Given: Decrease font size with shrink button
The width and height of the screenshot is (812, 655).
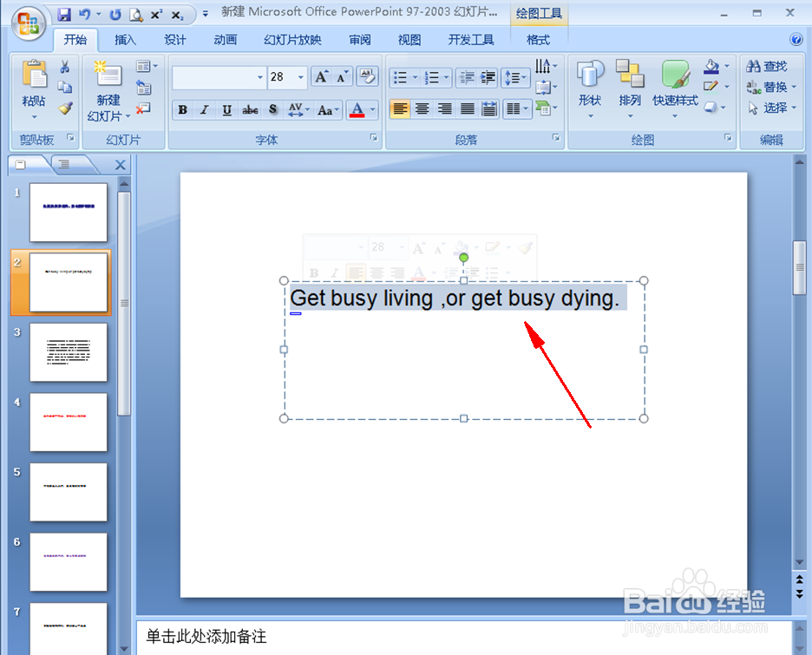Looking at the screenshot, I should pyautogui.click(x=342, y=77).
